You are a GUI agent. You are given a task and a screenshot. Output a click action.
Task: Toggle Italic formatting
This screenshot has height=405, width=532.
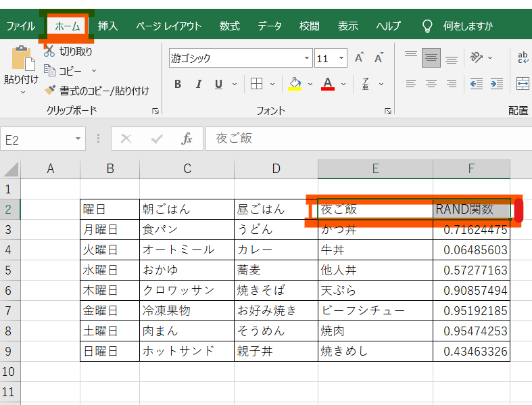199,84
